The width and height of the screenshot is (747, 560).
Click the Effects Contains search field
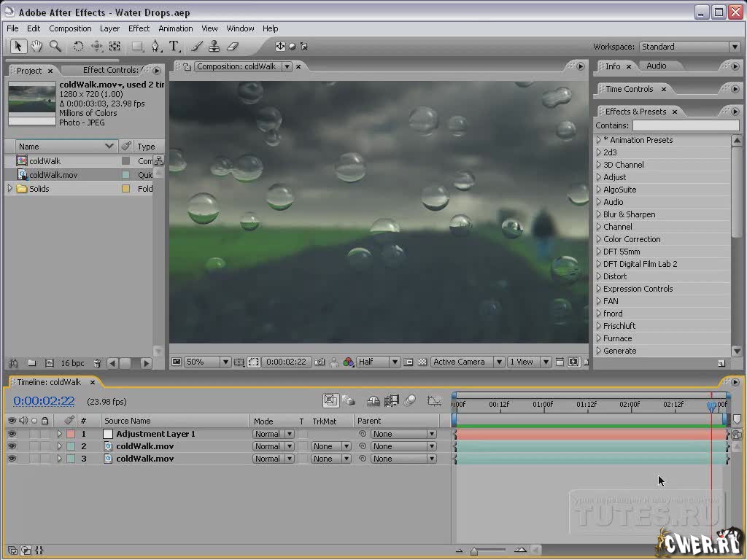point(685,125)
